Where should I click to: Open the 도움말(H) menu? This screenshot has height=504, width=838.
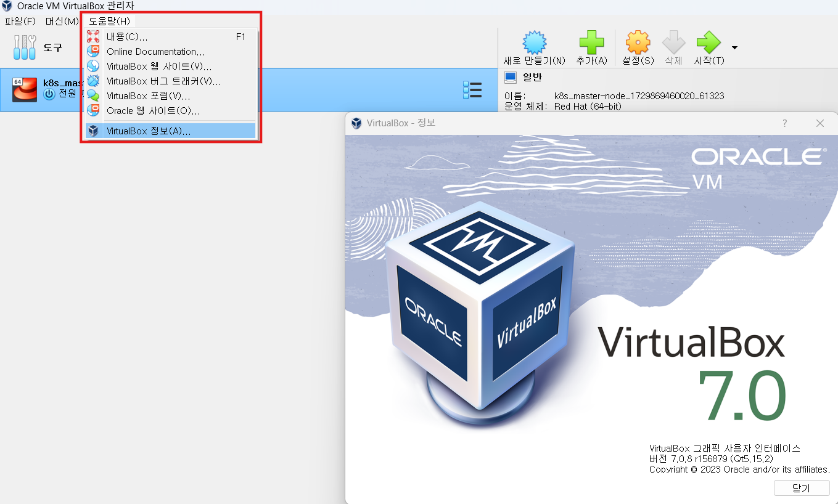(x=109, y=22)
